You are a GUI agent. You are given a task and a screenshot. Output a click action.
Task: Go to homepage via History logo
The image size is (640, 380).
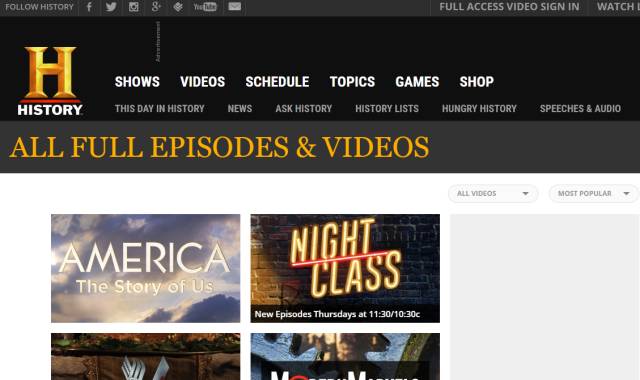coord(50,81)
